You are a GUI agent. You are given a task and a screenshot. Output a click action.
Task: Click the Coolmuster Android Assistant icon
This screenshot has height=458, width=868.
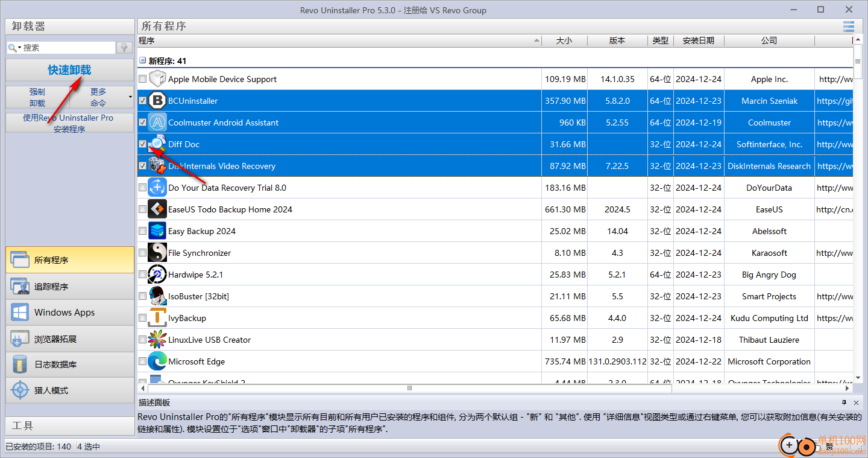point(157,122)
